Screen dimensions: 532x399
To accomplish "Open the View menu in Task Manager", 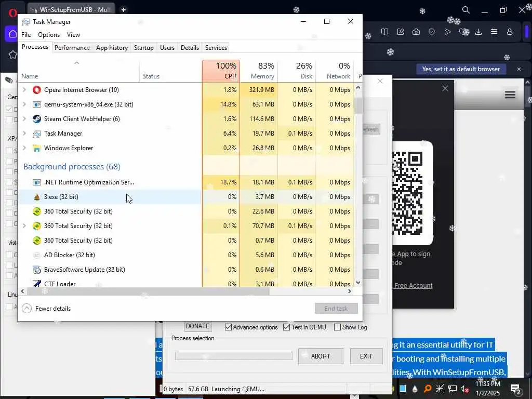I will [x=73, y=35].
